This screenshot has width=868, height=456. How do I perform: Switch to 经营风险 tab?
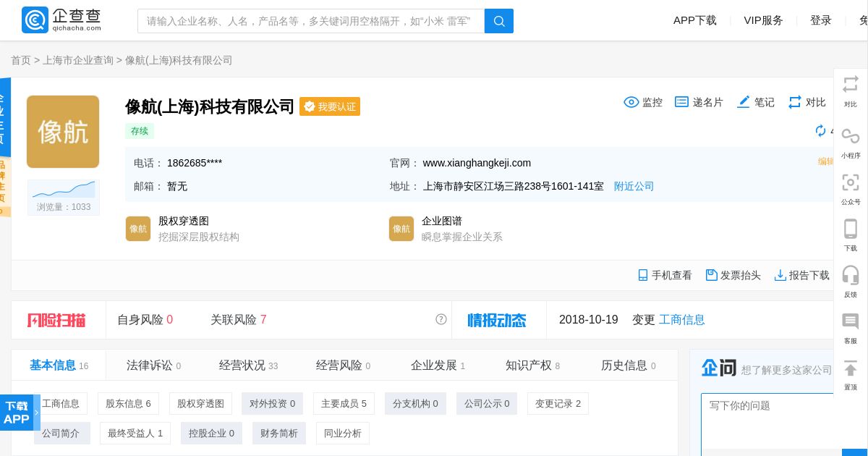(343, 366)
